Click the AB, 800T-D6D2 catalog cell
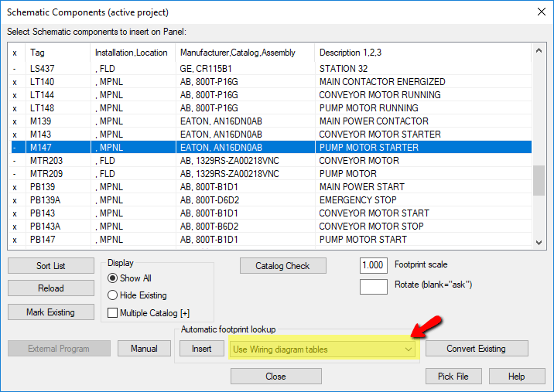 (210, 200)
